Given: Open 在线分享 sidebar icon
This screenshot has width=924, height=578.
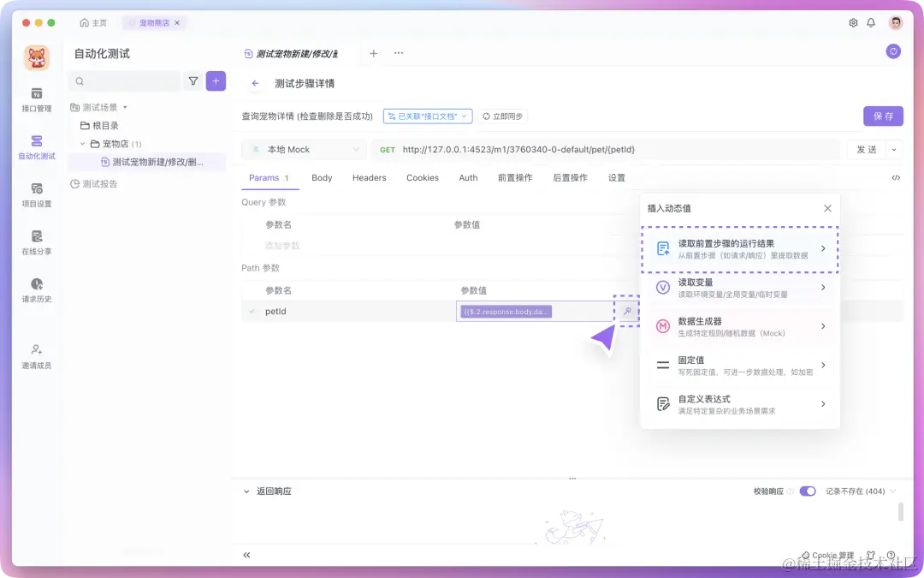Looking at the screenshot, I should coord(35,241).
